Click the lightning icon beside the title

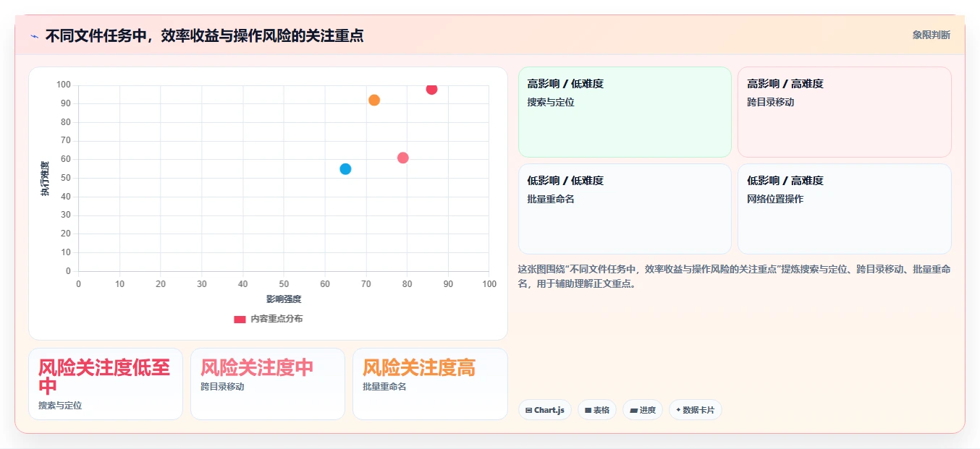click(x=34, y=35)
